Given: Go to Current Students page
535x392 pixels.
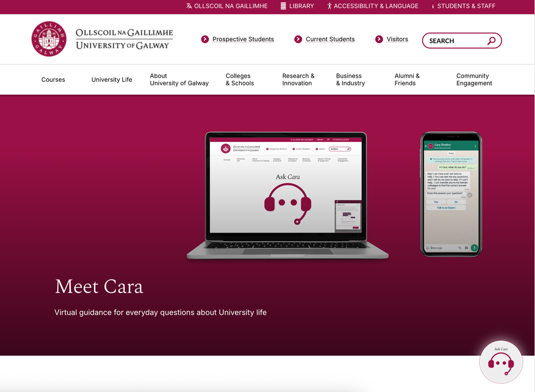Looking at the screenshot, I should pyautogui.click(x=330, y=39).
